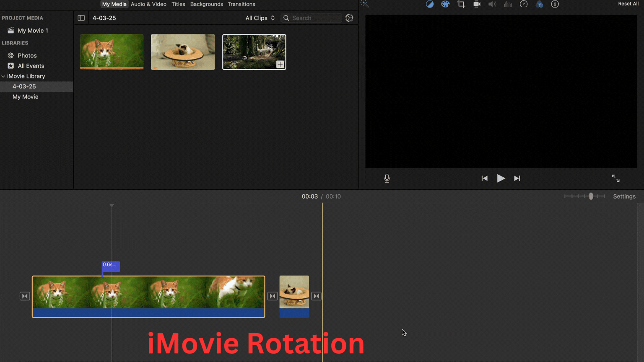Select the 0.6s title clip in the timeline
The image size is (644, 362).
click(111, 266)
